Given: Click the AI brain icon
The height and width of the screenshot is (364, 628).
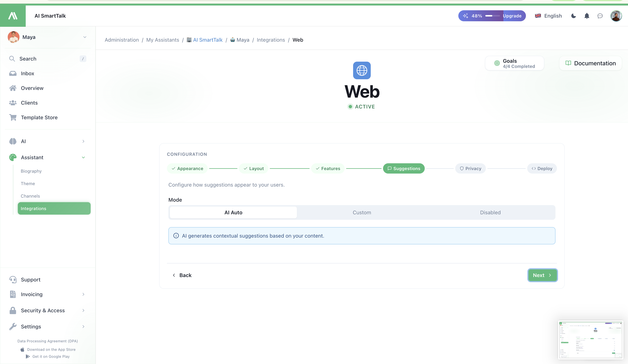Looking at the screenshot, I should click(x=13, y=141).
